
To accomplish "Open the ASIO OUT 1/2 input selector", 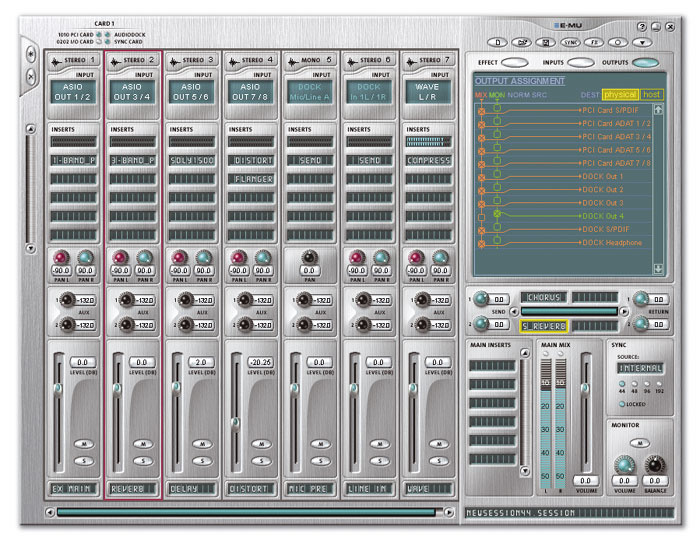I will pos(75,92).
